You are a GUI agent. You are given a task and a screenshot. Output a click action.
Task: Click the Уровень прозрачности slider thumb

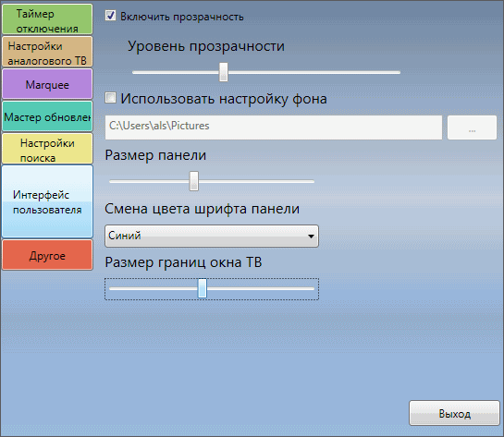(224, 72)
